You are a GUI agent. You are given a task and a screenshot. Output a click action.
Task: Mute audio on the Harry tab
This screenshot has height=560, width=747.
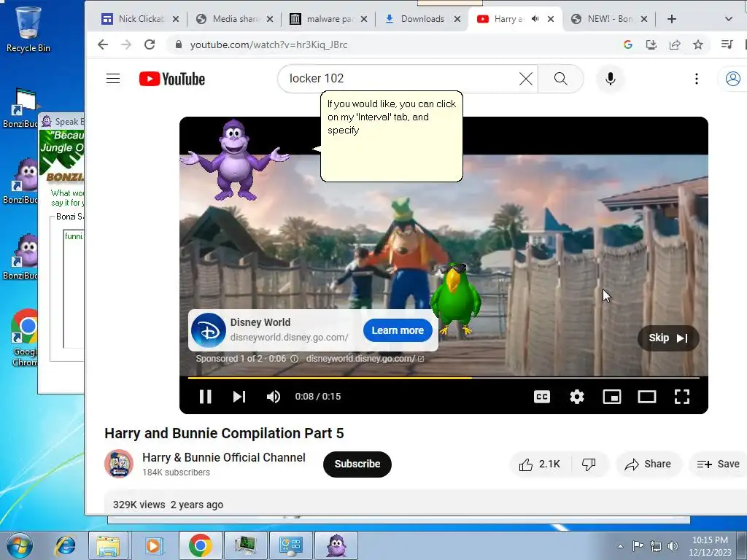click(x=535, y=19)
